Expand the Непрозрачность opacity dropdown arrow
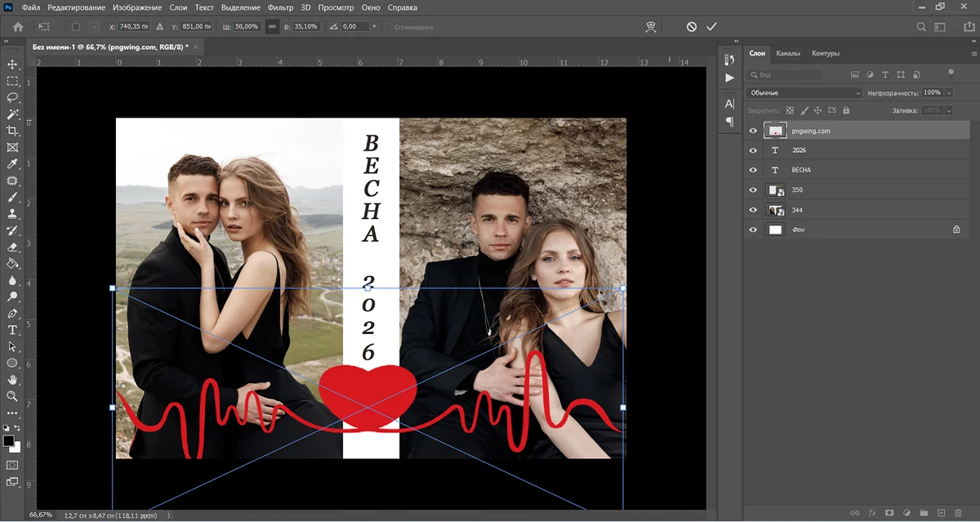Screen dimensions: 980x522 click(948, 93)
